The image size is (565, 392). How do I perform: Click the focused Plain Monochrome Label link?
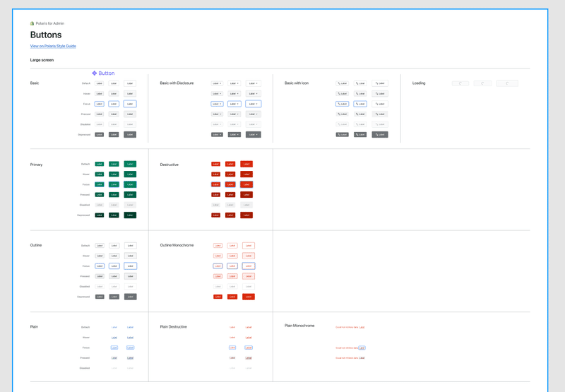(362, 348)
